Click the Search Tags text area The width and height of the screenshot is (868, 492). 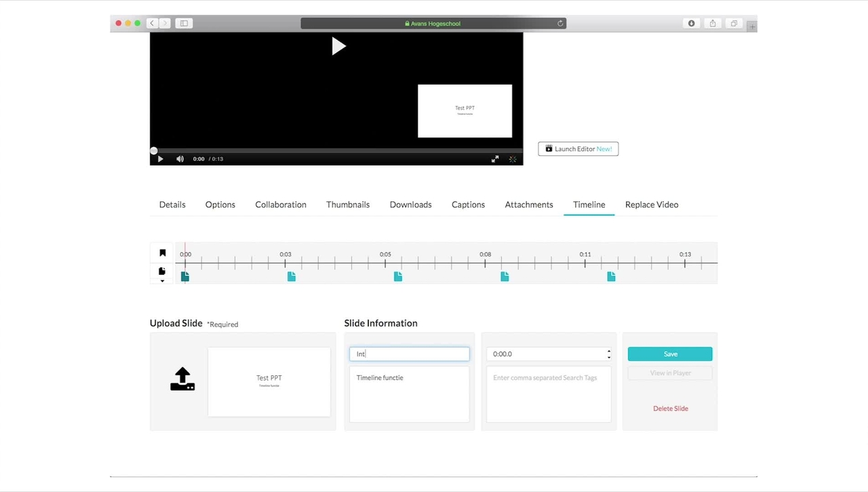pos(549,394)
